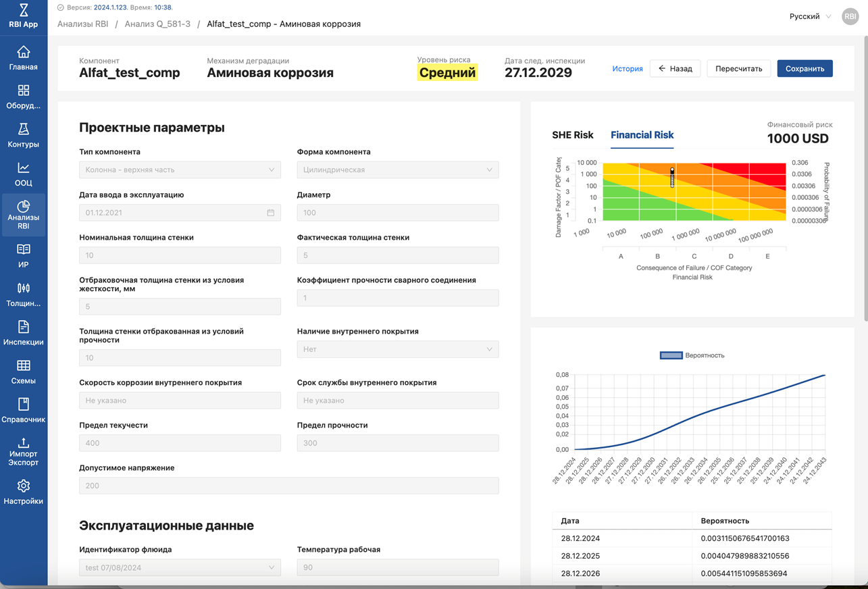Open the Настройки gear icon
Viewport: 868px width, 589px height.
click(x=24, y=486)
